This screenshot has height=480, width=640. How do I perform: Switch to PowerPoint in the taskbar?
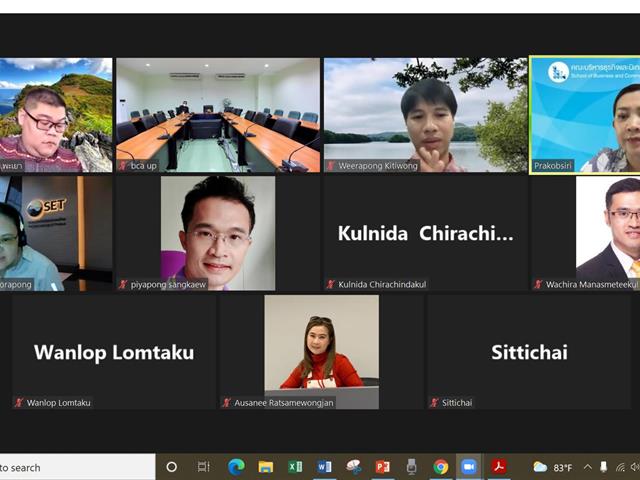pos(382,467)
